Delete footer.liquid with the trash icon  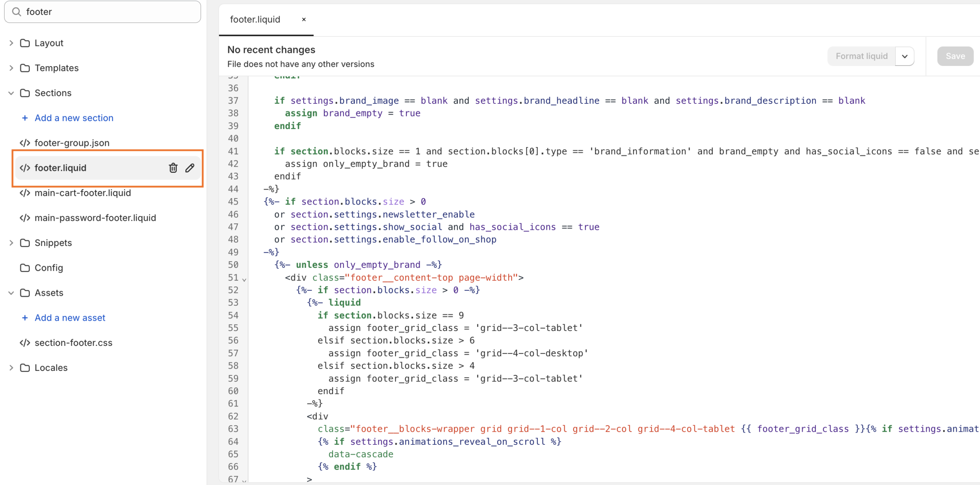click(x=173, y=168)
